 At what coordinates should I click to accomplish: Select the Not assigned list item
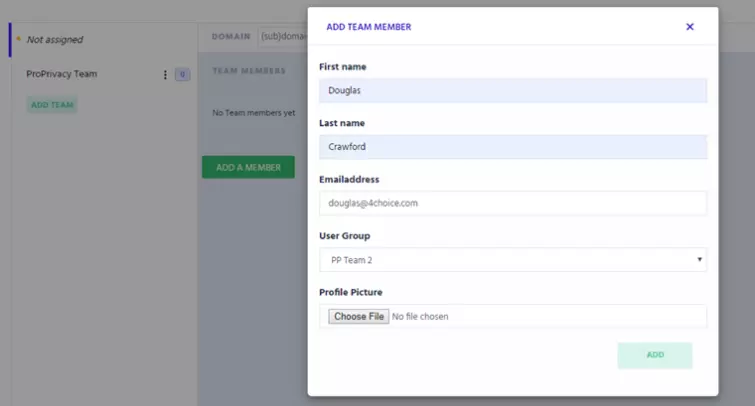coord(55,40)
